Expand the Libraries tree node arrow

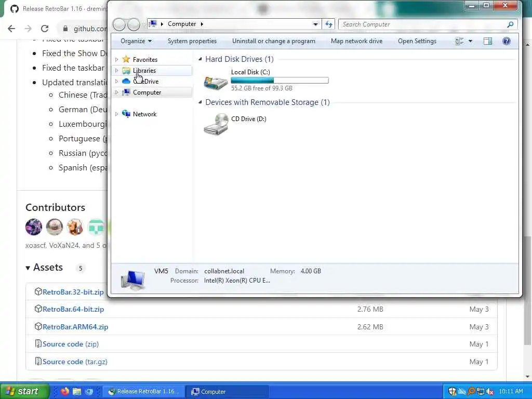[x=117, y=71]
